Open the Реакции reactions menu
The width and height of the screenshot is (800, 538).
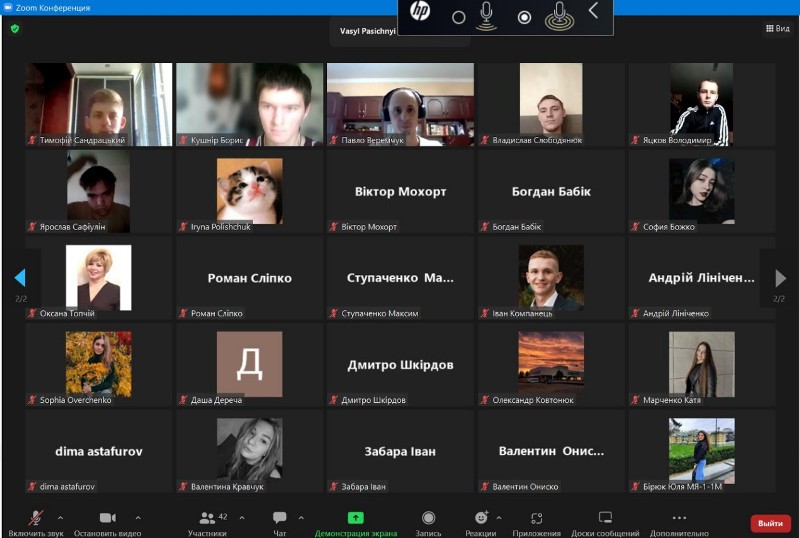point(481,518)
